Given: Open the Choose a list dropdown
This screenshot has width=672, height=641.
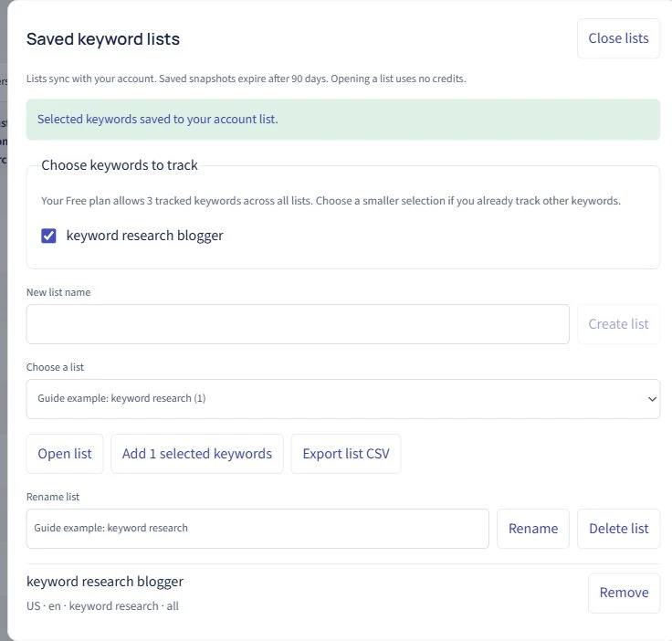Looking at the screenshot, I should [x=343, y=398].
